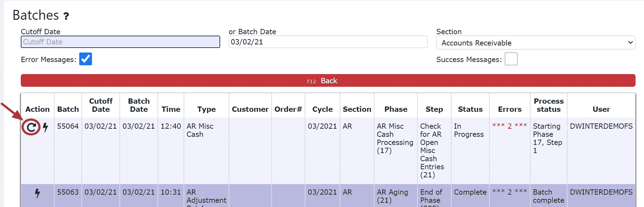644x207 pixels.
Task: Click the Phase column header
Action: tap(396, 109)
